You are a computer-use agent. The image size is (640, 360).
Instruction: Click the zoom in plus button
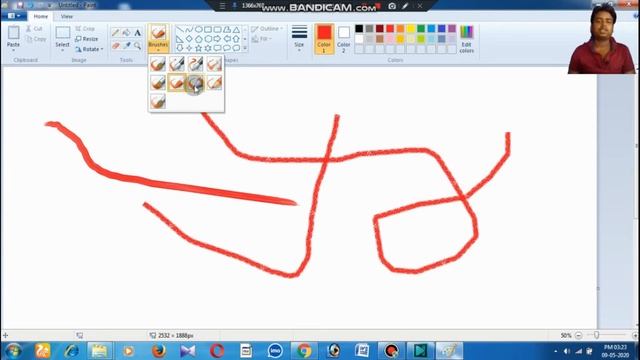point(635,336)
